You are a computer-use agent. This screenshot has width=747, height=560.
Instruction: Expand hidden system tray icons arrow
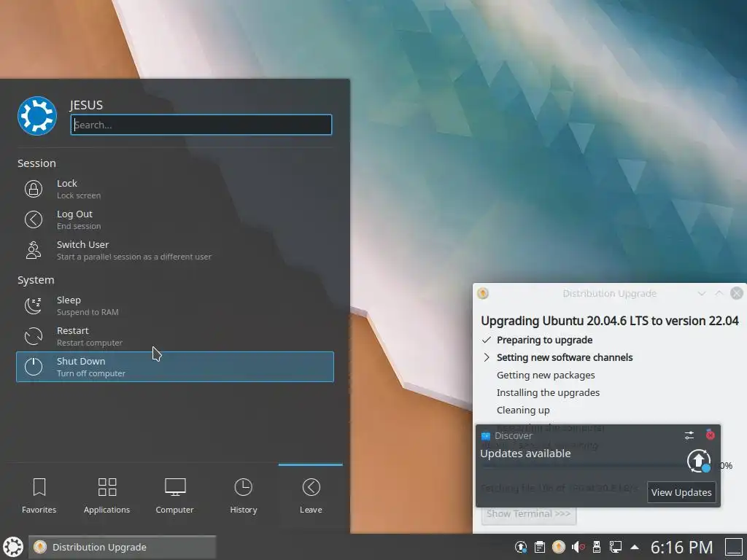[635, 547]
